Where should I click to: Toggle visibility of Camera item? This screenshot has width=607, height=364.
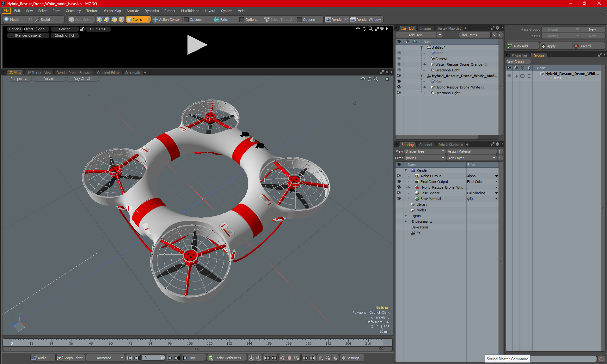[x=399, y=59]
